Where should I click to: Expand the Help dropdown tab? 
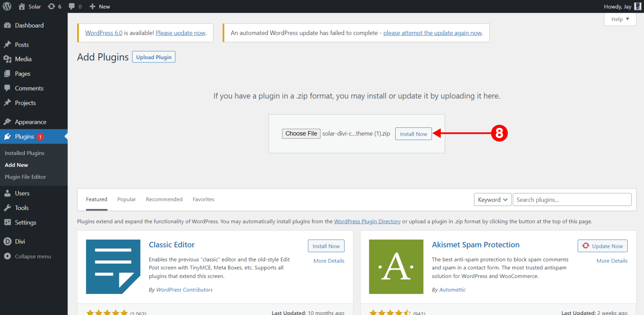pos(620,19)
